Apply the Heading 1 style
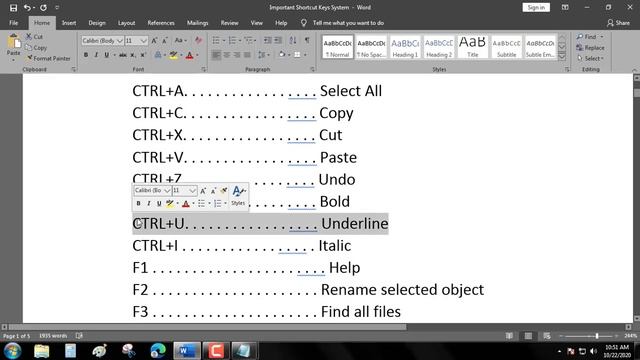Viewport: 640px width, 360px height. (x=405, y=47)
